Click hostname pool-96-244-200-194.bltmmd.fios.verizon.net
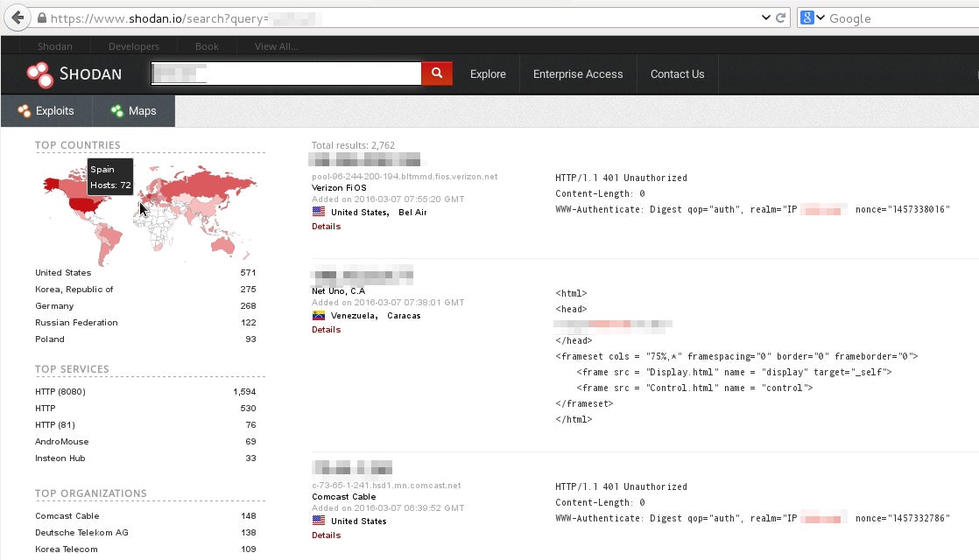 coord(405,177)
